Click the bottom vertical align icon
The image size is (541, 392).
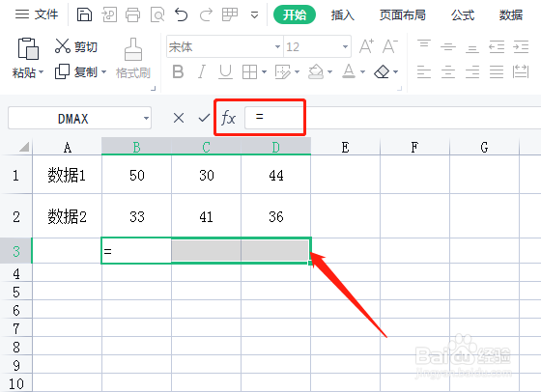pos(472,47)
